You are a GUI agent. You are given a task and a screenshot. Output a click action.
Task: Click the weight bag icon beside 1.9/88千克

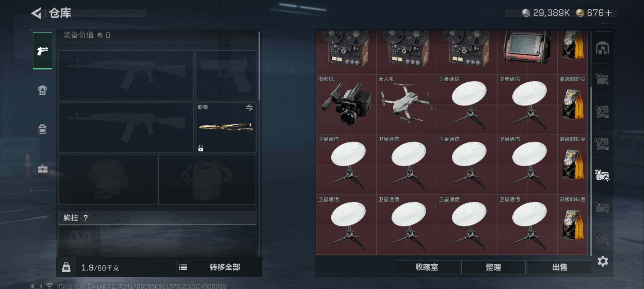66,267
